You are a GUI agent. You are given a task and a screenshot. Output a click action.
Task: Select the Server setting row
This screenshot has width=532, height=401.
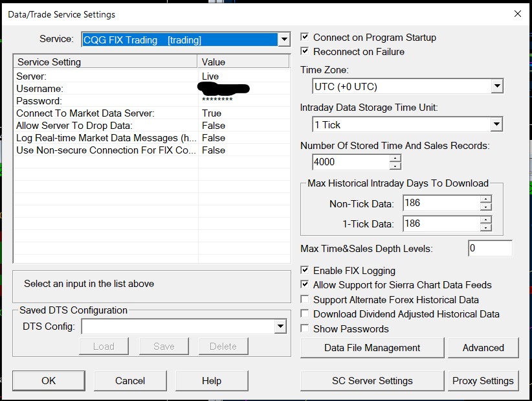point(151,76)
